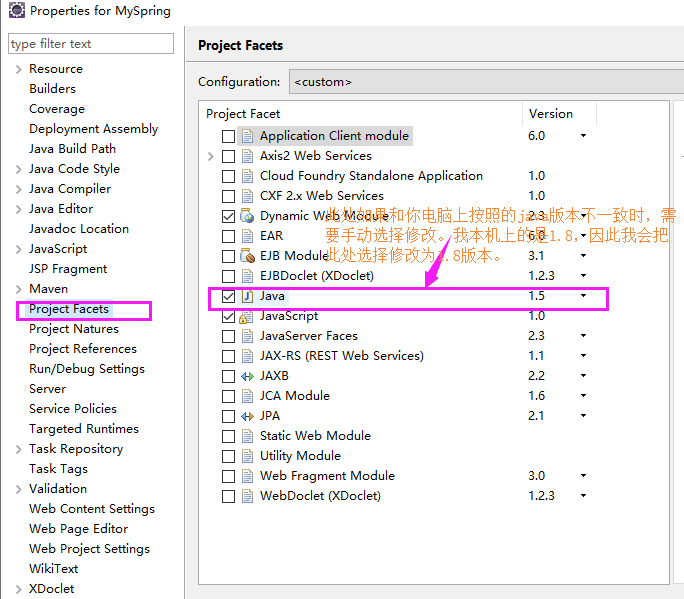Check the JavaServer Faces checkbox
The image size is (684, 599).
[x=228, y=336]
